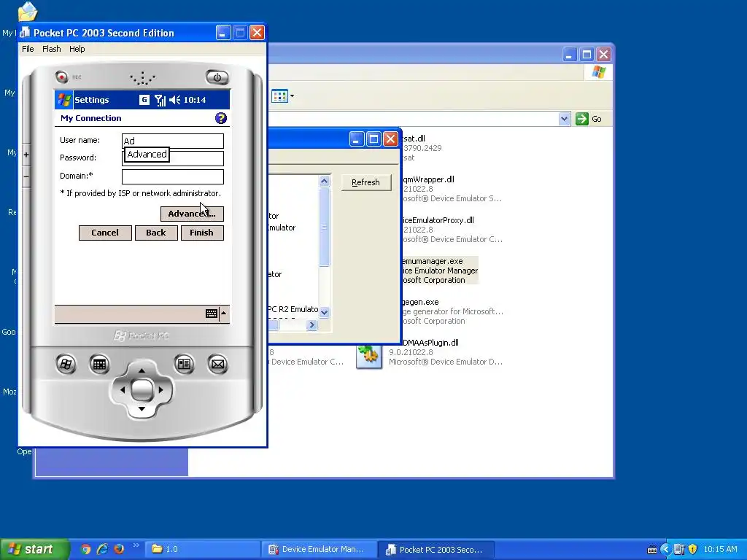Click the Password input field
This screenshot has height=560, width=747.
pos(196,158)
